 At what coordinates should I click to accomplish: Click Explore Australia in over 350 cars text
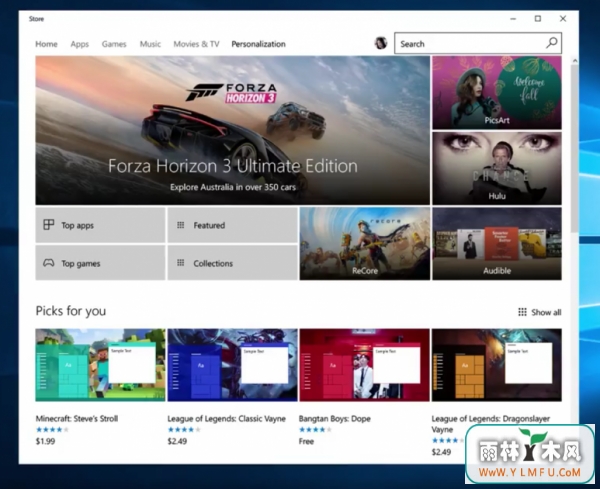coord(233,187)
